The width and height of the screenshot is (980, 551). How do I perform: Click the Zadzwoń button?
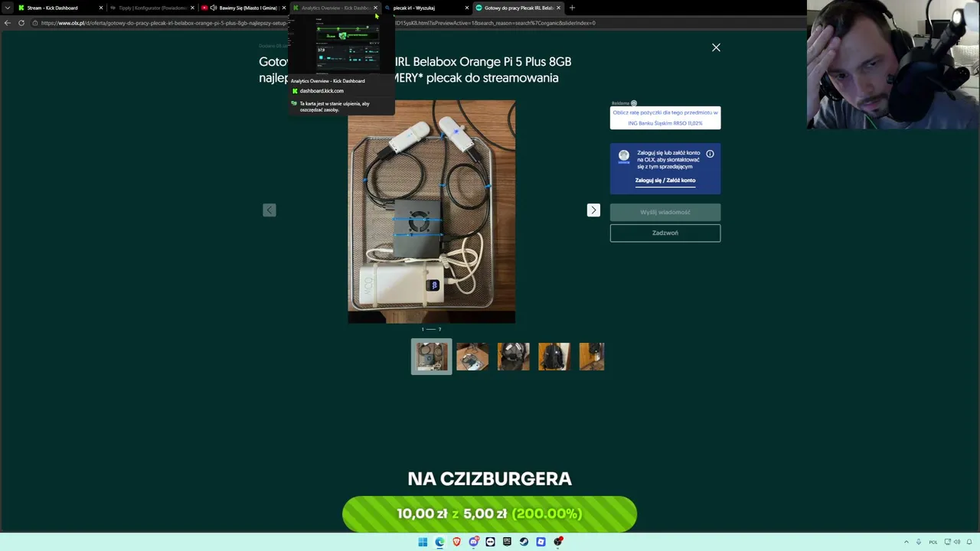(x=665, y=233)
